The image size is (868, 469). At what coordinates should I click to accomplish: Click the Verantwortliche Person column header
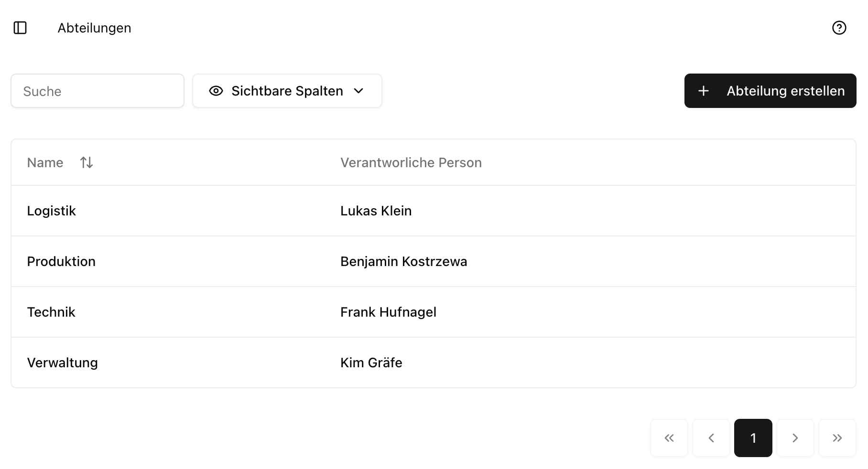pyautogui.click(x=411, y=162)
